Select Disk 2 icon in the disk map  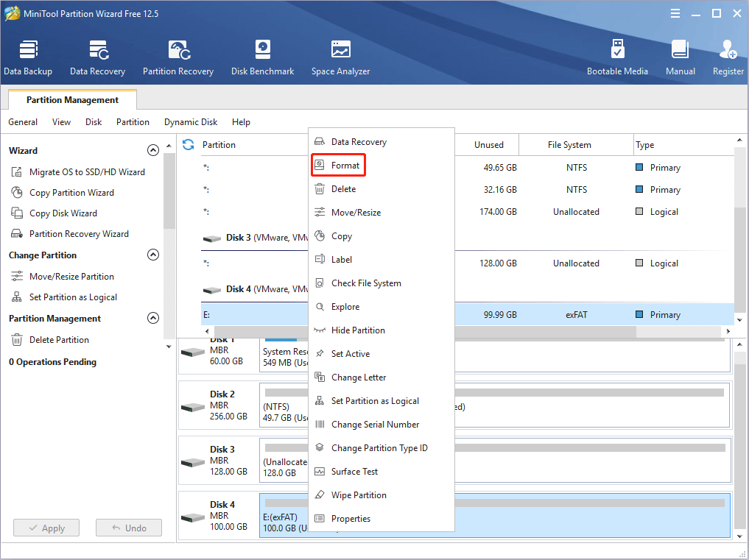coord(193,408)
